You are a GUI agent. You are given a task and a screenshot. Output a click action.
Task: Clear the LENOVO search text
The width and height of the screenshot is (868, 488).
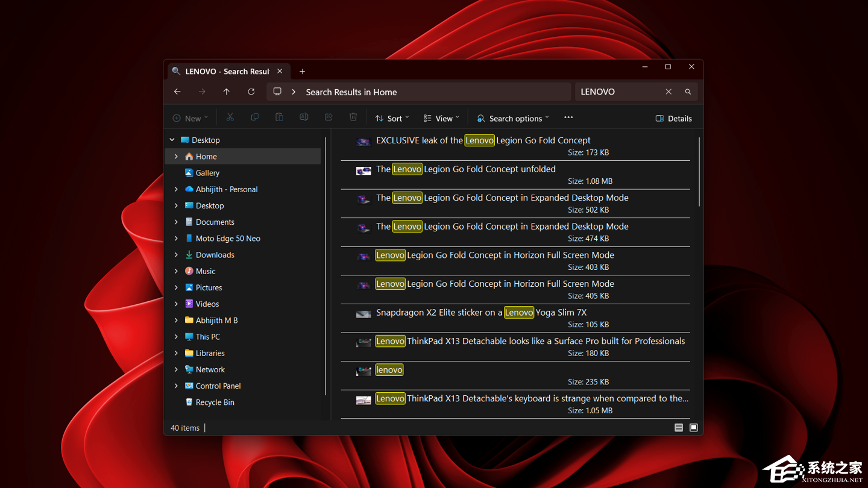pyautogui.click(x=668, y=92)
